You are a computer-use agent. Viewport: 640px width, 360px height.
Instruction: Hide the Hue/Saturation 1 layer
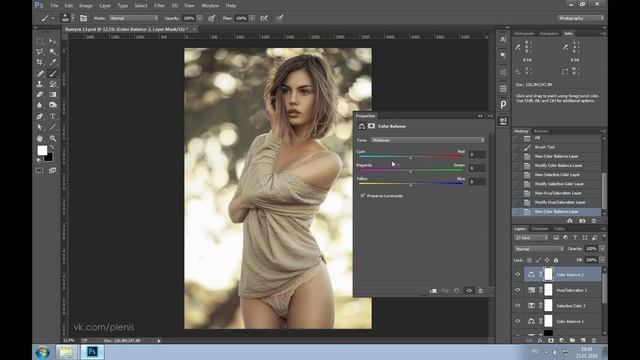(x=518, y=290)
